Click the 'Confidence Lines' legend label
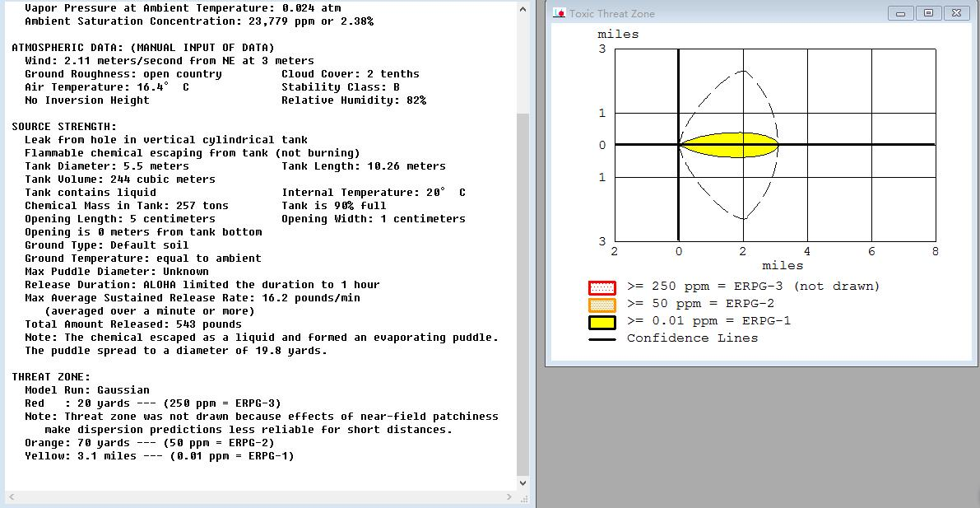This screenshot has height=508, width=980. point(693,338)
